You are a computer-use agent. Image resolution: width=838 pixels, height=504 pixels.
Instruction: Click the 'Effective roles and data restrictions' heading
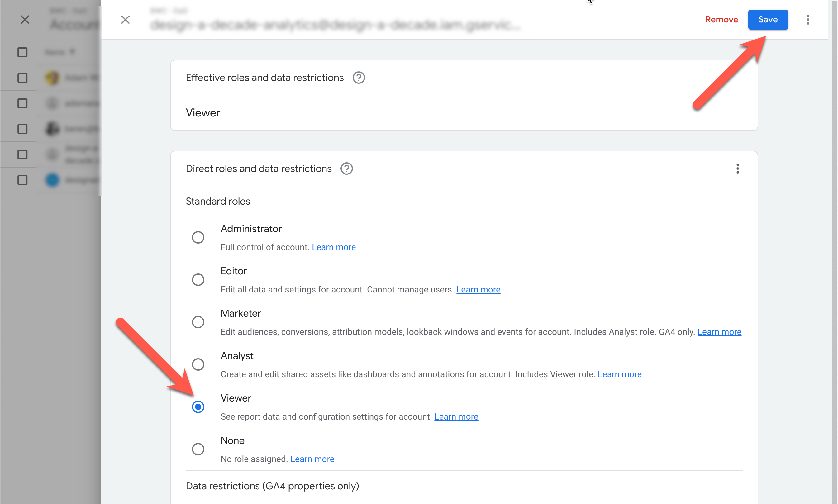[x=264, y=78]
